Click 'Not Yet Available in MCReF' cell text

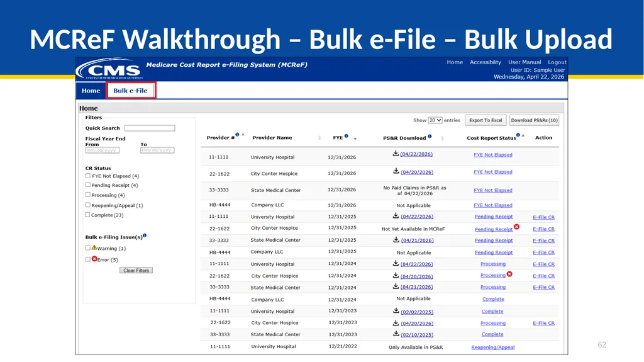[413, 229]
